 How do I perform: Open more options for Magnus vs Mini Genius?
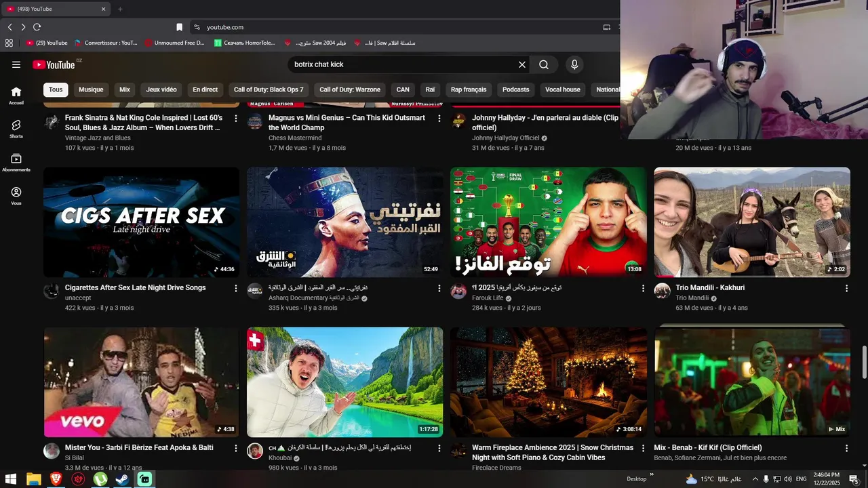[x=439, y=118]
